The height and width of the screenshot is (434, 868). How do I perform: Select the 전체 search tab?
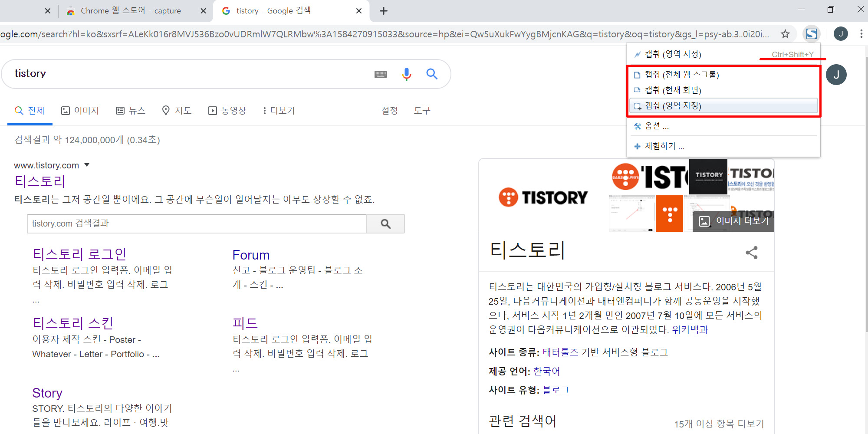point(30,111)
